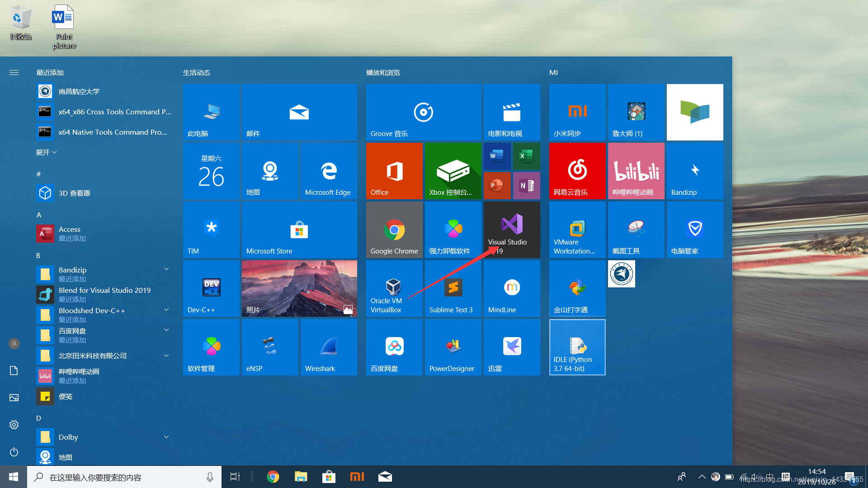This screenshot has height=488, width=868.
Task: Open the PowerDesigner tile
Action: tap(453, 347)
